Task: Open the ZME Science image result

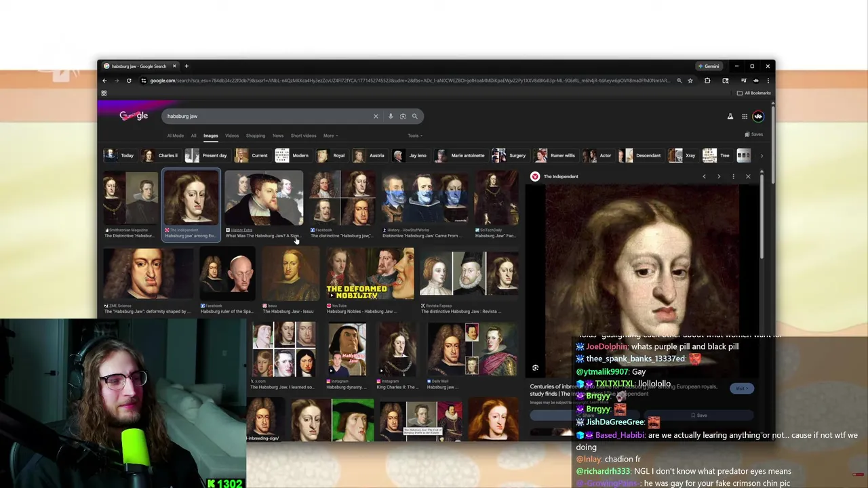Action: 148,280
